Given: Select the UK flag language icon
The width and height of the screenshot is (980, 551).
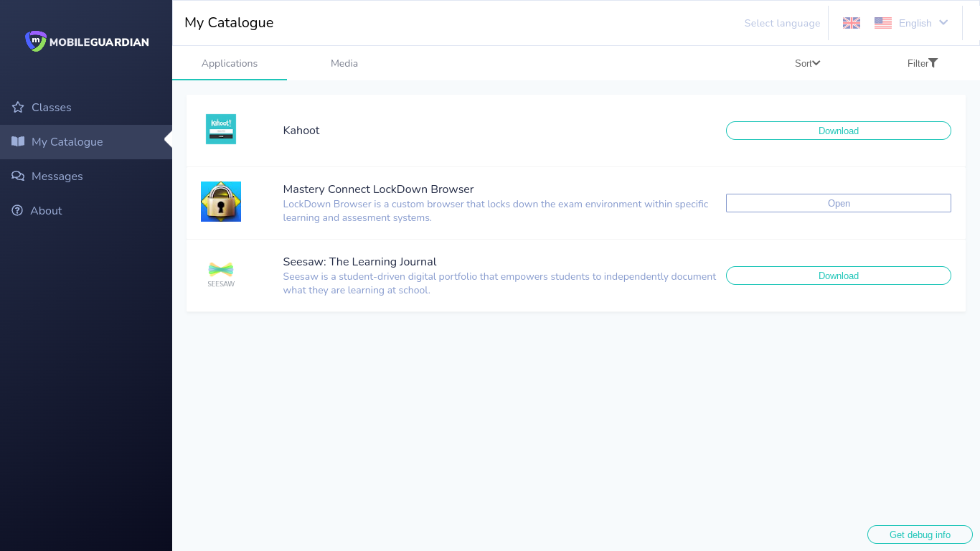Looking at the screenshot, I should tap(851, 23).
